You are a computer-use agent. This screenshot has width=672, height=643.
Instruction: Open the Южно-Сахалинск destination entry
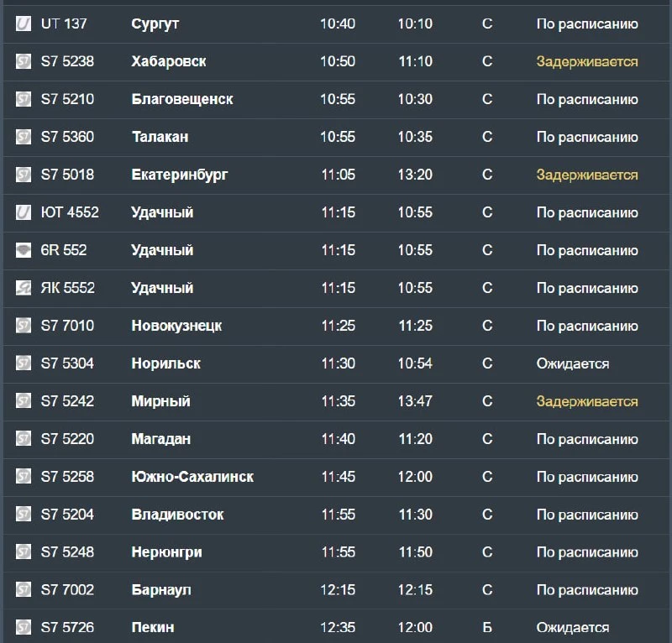192,476
